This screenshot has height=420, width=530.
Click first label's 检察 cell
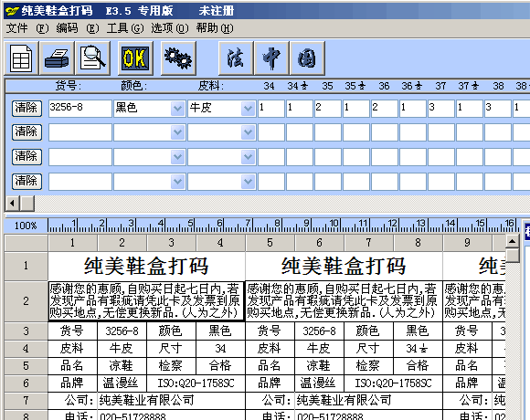171,366
